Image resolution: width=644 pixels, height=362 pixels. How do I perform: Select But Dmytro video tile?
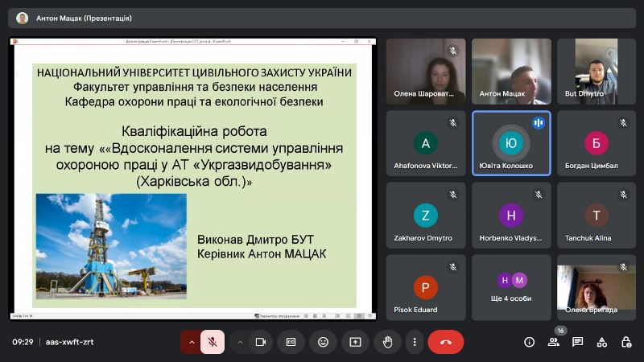pos(597,71)
